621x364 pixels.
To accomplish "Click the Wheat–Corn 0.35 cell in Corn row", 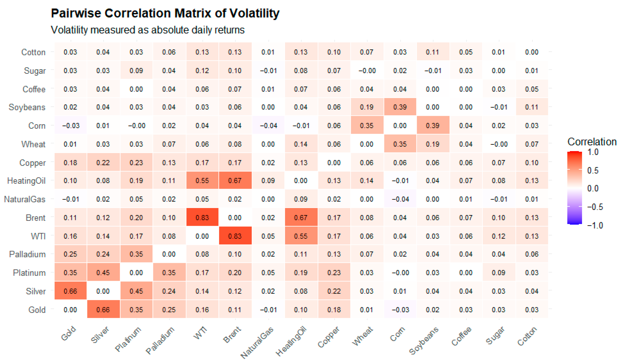I will pyautogui.click(x=367, y=125).
